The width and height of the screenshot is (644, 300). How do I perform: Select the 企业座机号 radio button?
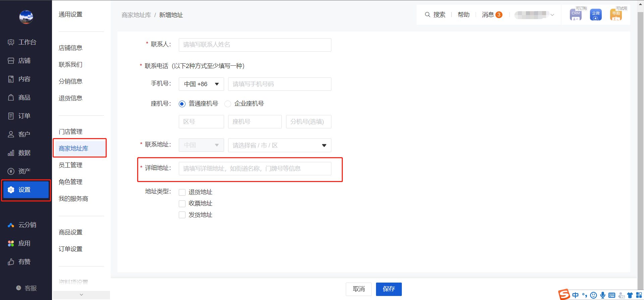coord(228,104)
